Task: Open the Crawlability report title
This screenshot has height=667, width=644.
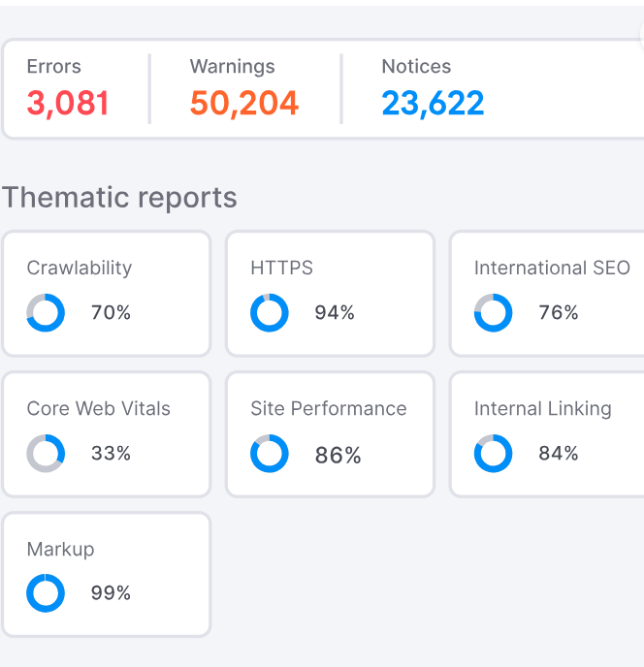Action: 80,269
